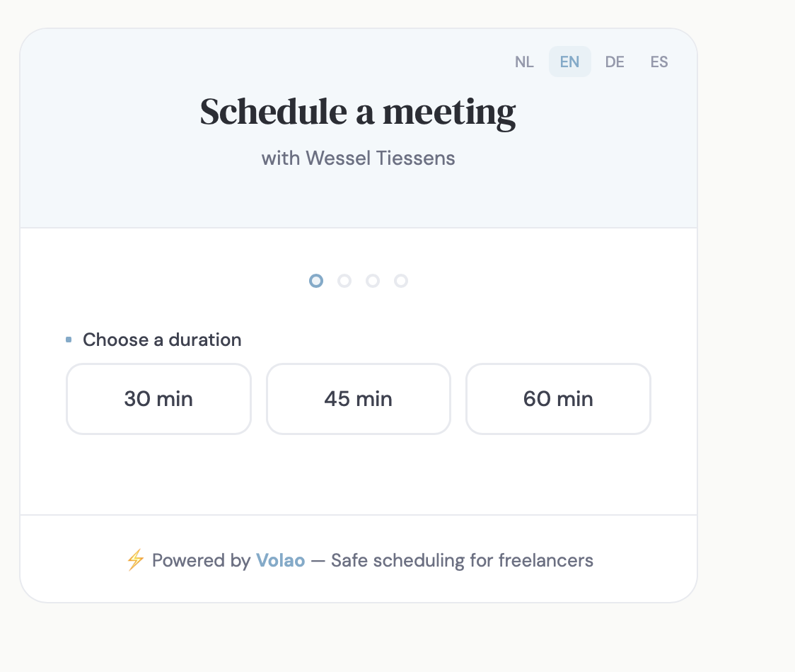Select the highlighted first step indicator dot
The width and height of the screenshot is (795, 672).
[316, 281]
